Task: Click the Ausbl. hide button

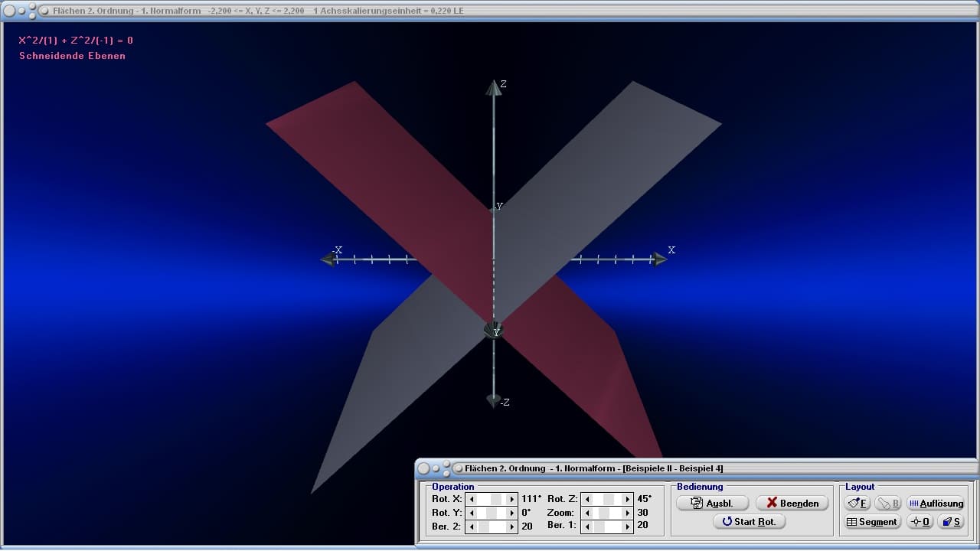Action: (712, 503)
